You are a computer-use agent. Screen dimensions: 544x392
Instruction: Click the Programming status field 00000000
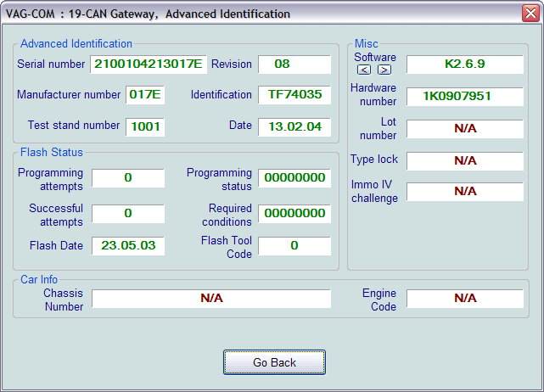click(294, 178)
